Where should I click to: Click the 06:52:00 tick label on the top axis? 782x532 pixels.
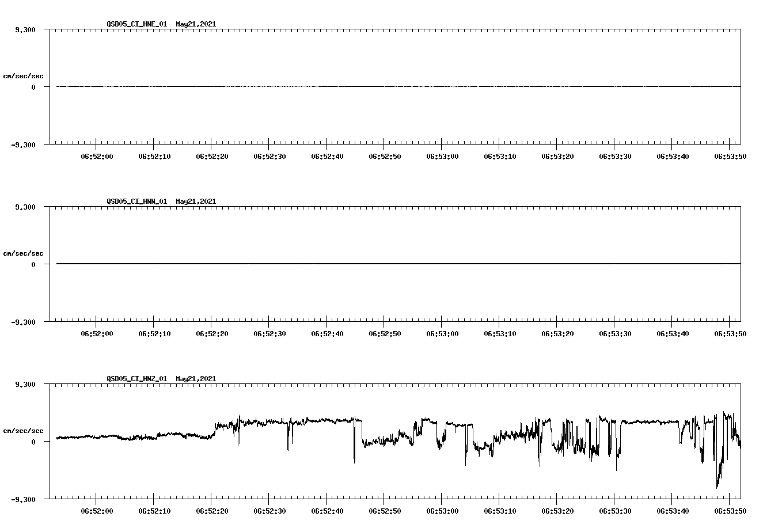[98, 155]
